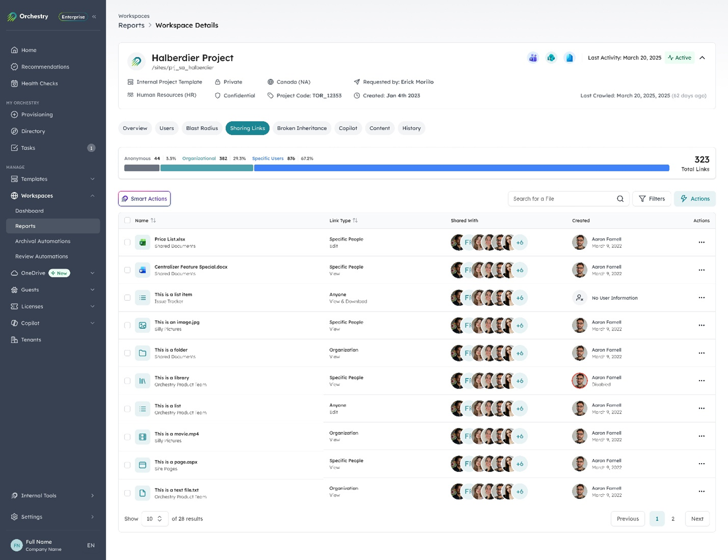Viewport: 728px width, 560px height.
Task: Select the checkbox on the This is a folder row
Action: click(x=127, y=352)
